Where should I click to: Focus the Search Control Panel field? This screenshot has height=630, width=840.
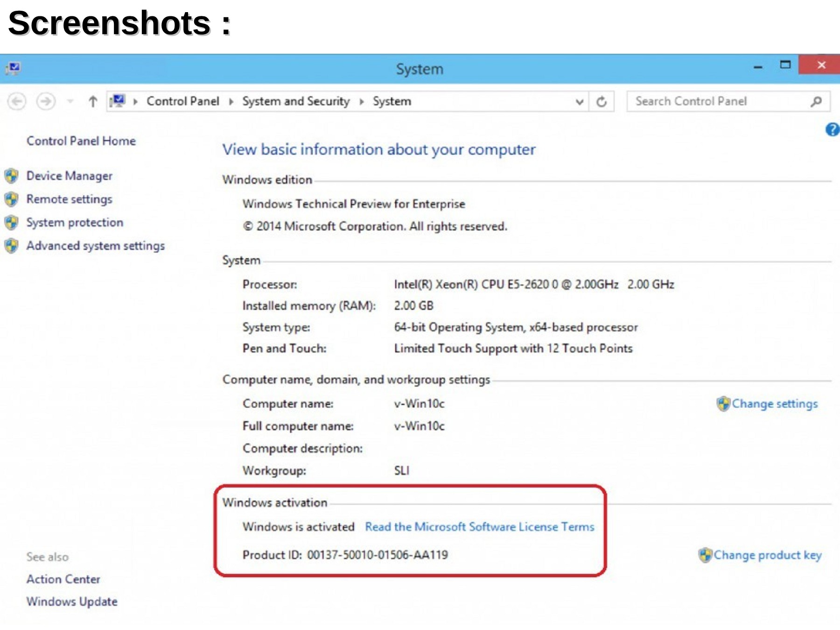(x=719, y=101)
